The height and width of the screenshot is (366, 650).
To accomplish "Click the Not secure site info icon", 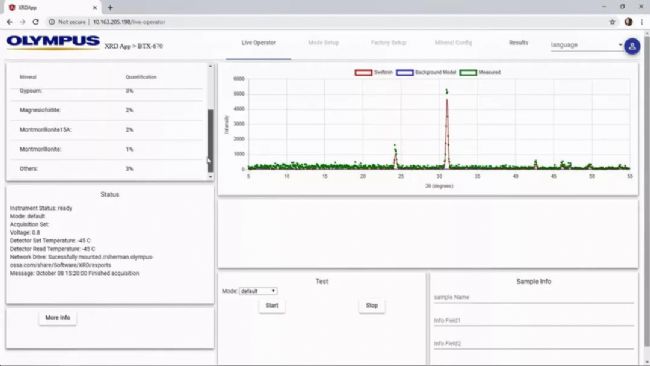I will click(51, 22).
